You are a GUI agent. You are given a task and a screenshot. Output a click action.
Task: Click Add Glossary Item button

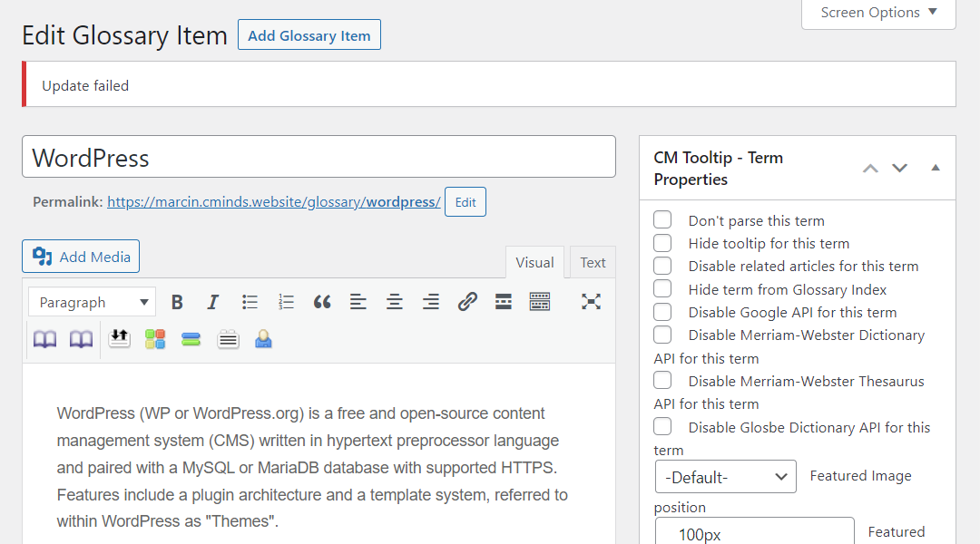[309, 35]
